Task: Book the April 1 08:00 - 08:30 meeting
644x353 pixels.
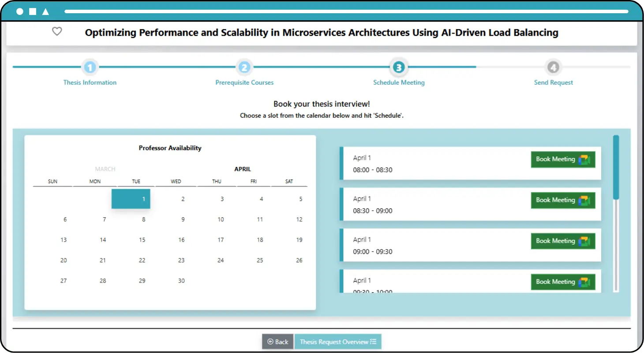Action: pos(563,159)
